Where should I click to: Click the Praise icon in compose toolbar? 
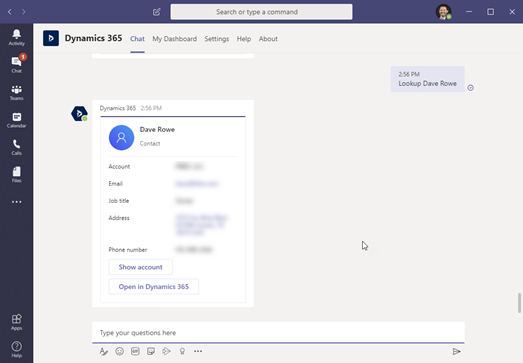point(182,351)
